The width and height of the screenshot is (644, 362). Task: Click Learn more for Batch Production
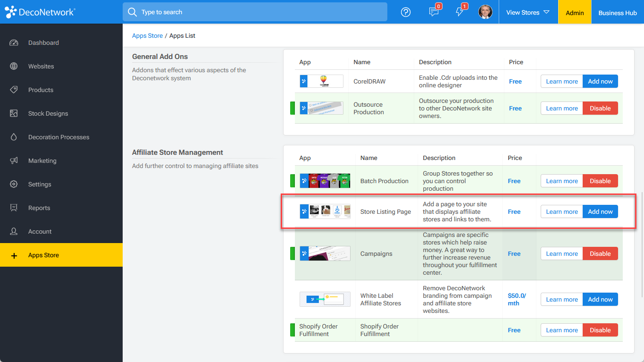click(562, 181)
